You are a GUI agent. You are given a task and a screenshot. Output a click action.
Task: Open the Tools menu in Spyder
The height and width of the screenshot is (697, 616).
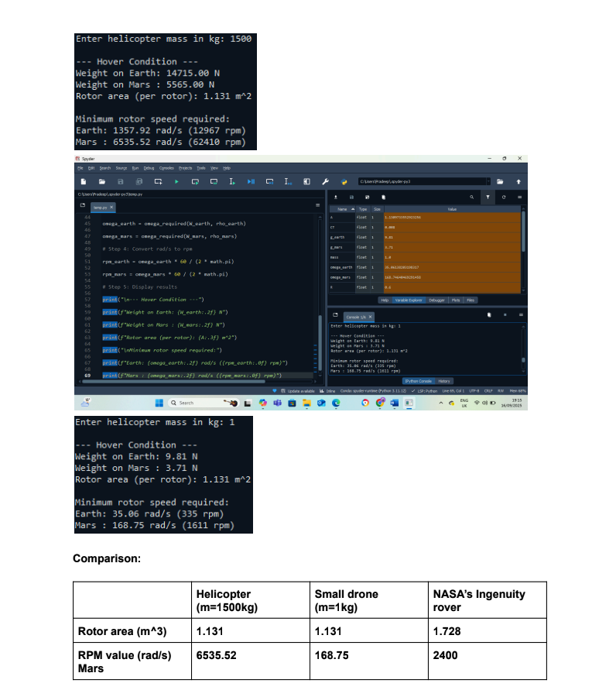coord(201,168)
